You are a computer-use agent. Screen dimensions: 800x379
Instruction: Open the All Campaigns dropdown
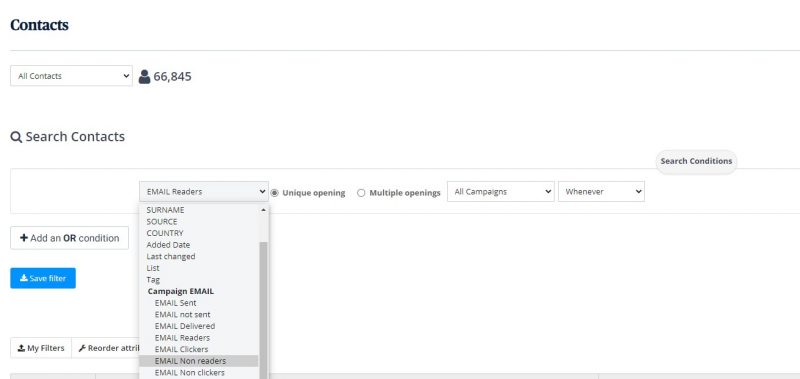click(501, 192)
